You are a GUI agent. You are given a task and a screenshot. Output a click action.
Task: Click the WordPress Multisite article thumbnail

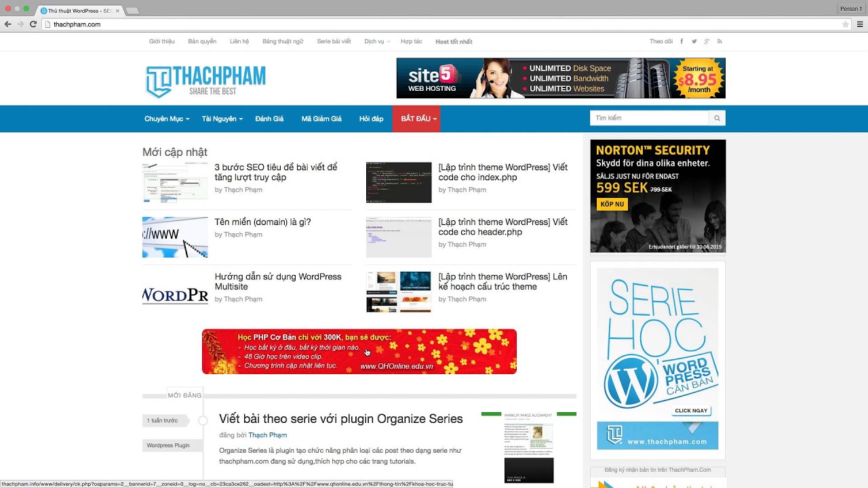[175, 292]
